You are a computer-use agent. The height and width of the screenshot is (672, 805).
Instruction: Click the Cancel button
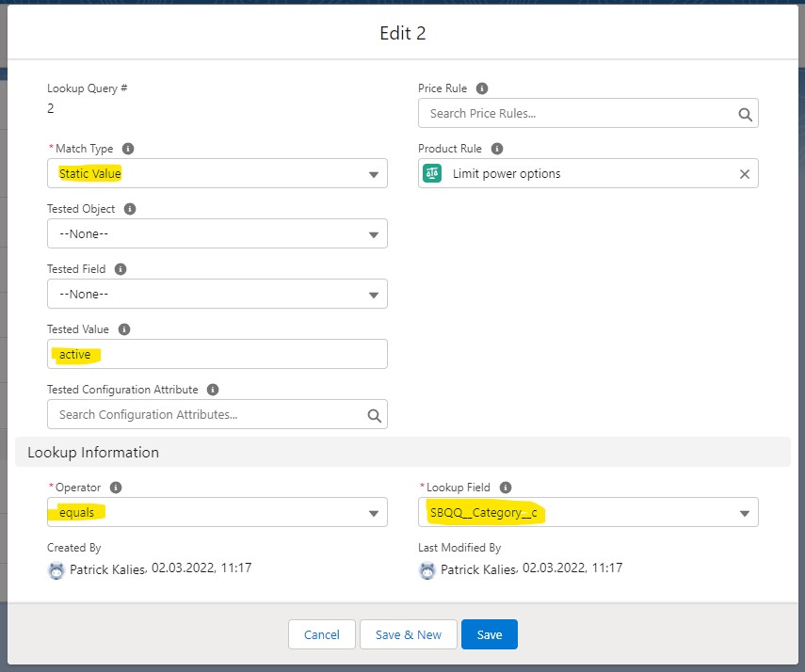click(321, 634)
